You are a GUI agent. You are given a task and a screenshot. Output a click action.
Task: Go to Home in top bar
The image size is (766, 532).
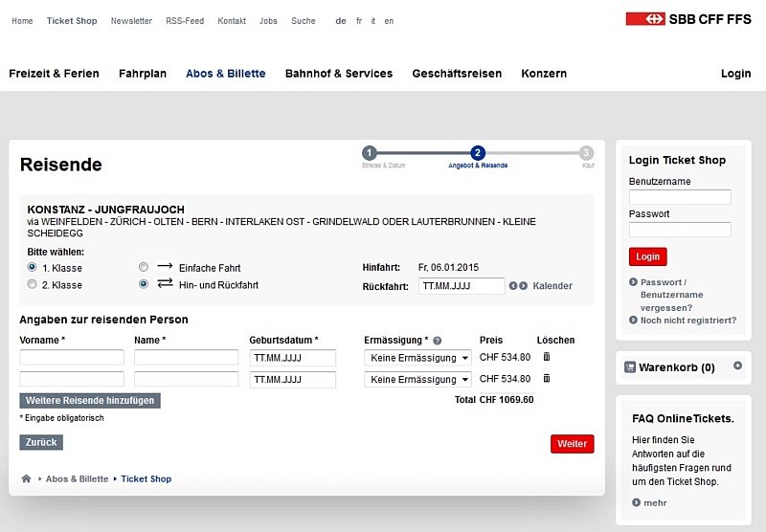click(22, 21)
